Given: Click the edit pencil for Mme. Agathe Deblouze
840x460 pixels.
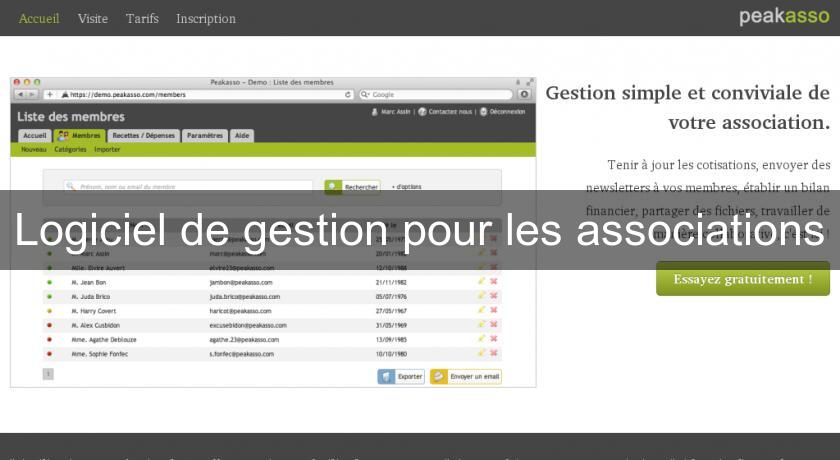Looking at the screenshot, I should tap(481, 338).
